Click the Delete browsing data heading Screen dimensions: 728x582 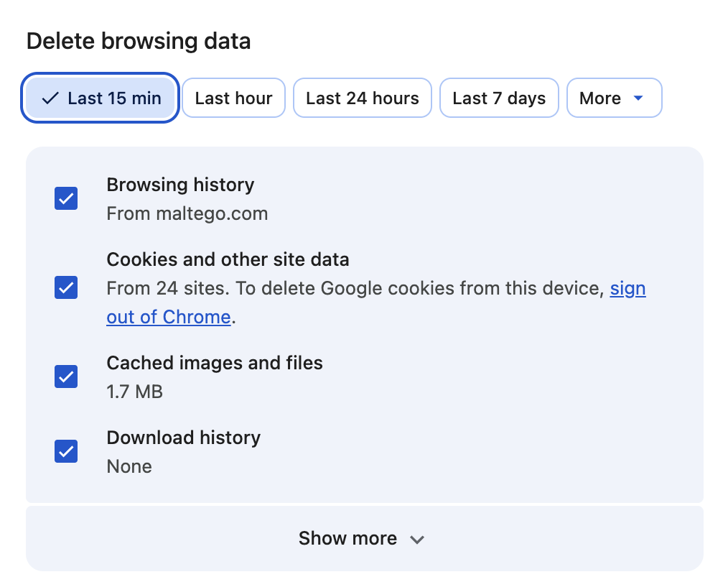[x=139, y=41]
